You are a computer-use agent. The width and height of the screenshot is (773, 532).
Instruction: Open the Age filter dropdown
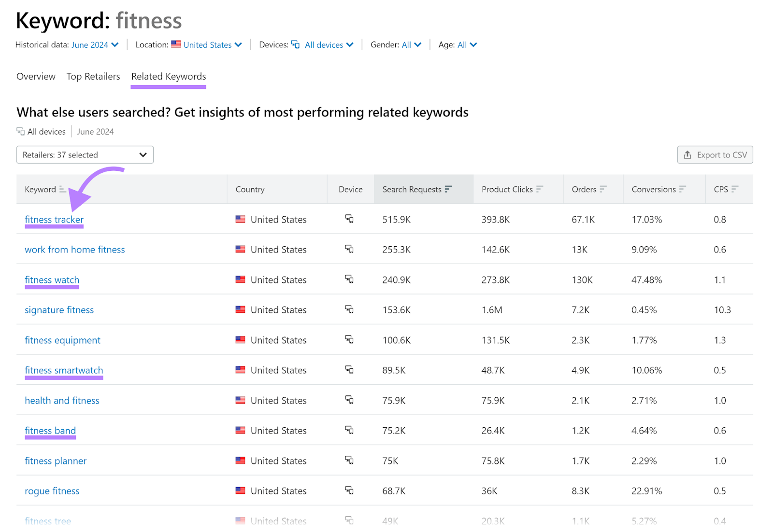point(465,44)
